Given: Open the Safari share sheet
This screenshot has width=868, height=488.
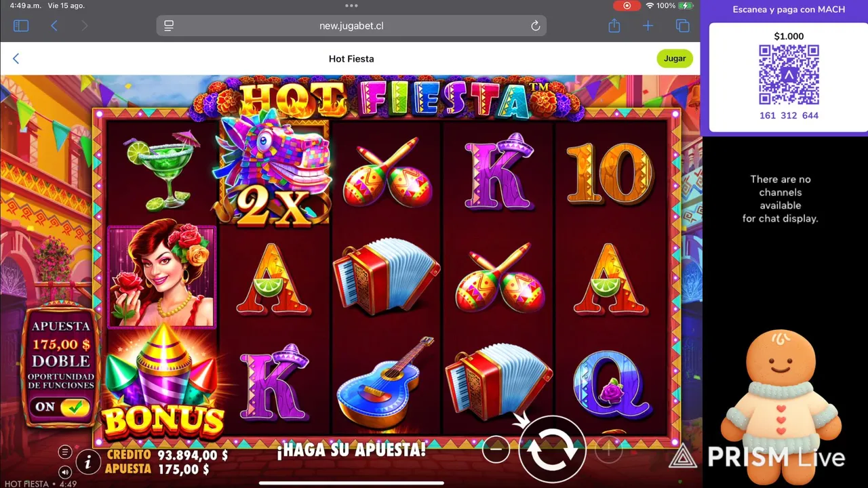Looking at the screenshot, I should (614, 26).
